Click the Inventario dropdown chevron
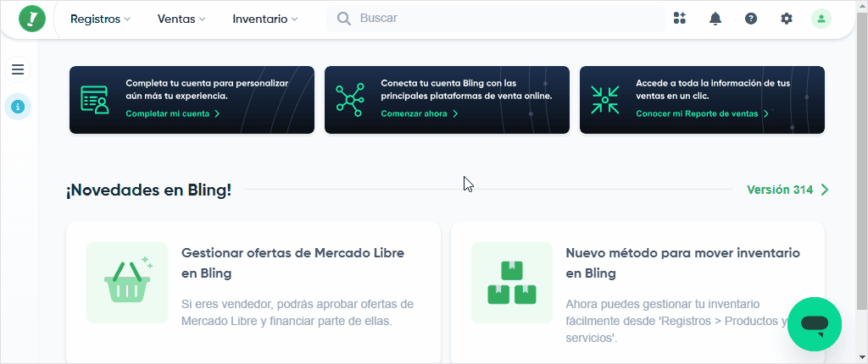The width and height of the screenshot is (868, 364). click(294, 19)
